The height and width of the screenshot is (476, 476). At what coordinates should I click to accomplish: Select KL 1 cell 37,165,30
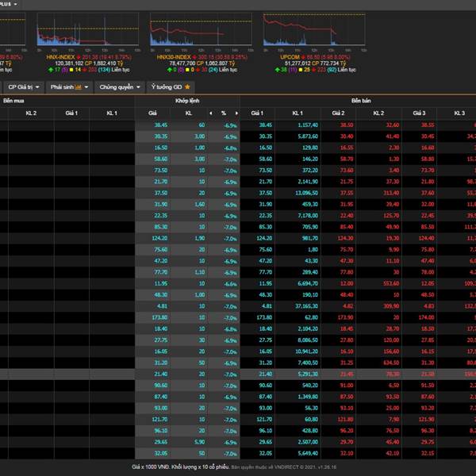pyautogui.click(x=306, y=306)
